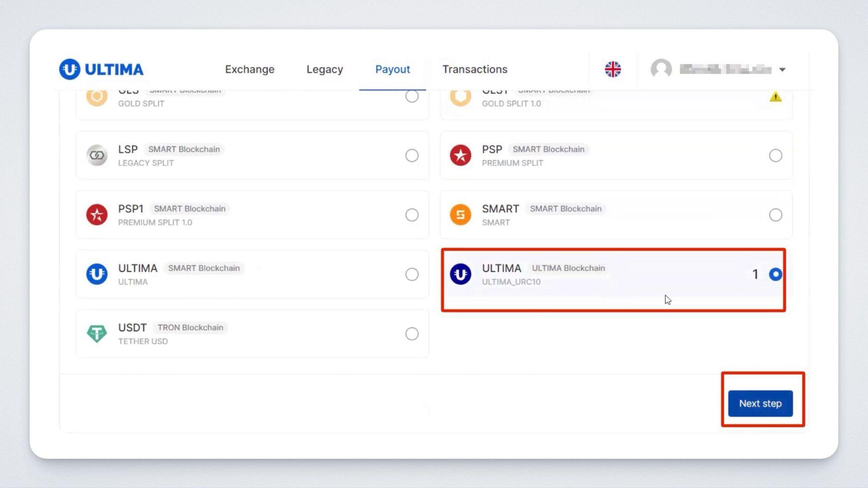Open the Transactions tab
The width and height of the screenshot is (868, 488).
(x=475, y=69)
